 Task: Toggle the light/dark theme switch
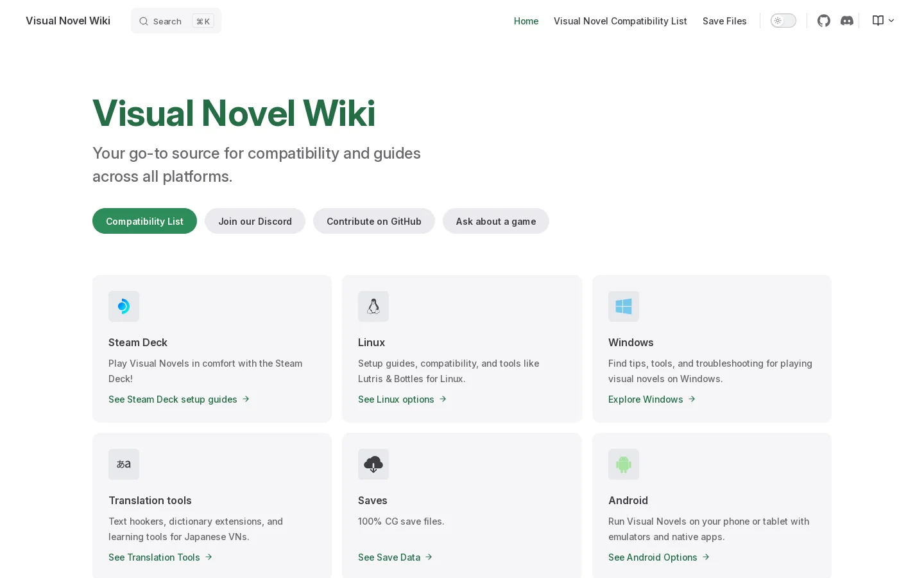[x=783, y=21]
